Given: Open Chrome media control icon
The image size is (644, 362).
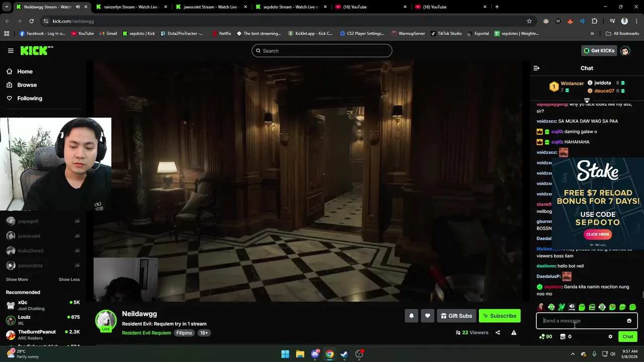Looking at the screenshot, I should 612,21.
